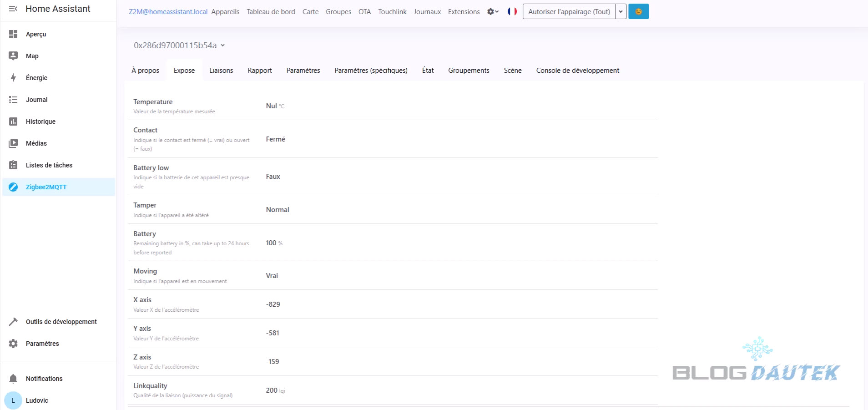Viewport: 868px width, 410px height.
Task: Click the Historique chart icon
Action: click(x=13, y=121)
